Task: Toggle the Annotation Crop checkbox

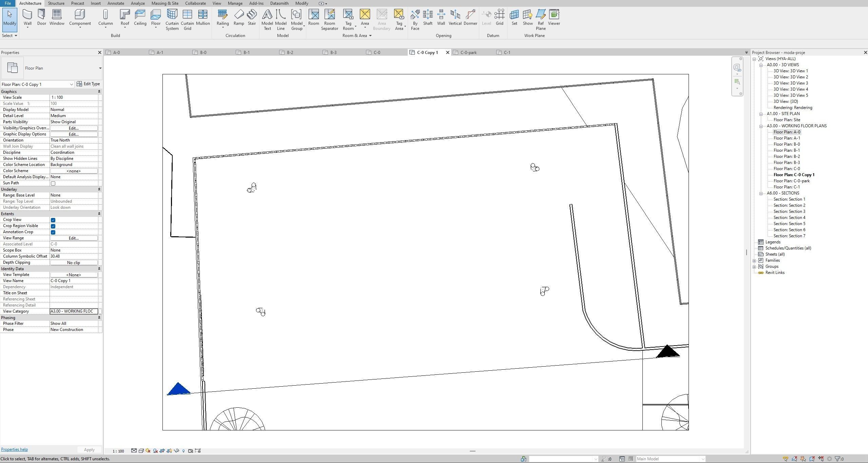Action: [x=53, y=232]
